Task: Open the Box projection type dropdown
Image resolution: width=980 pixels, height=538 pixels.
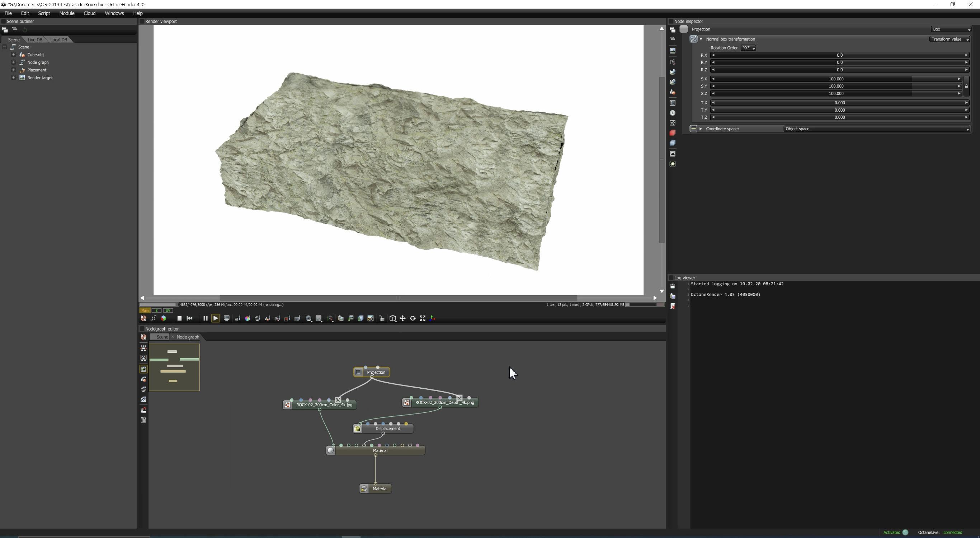Action: tap(951, 29)
